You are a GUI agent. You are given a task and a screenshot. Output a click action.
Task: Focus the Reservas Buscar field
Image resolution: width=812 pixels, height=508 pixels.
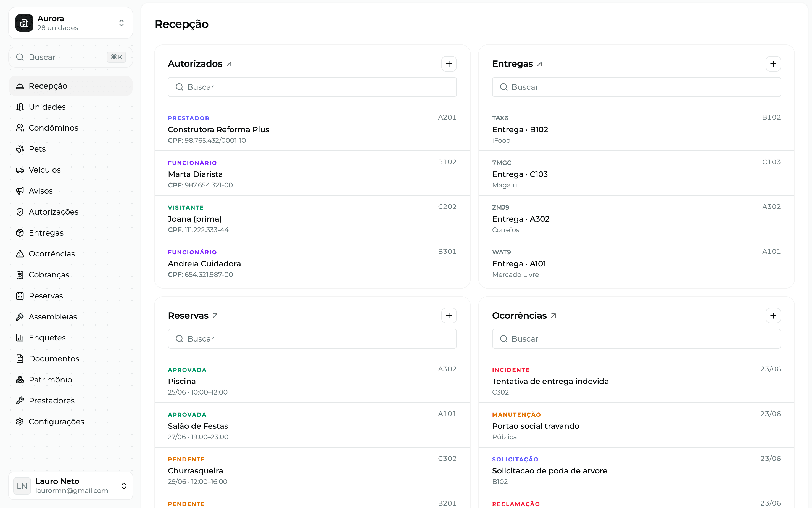(312, 339)
